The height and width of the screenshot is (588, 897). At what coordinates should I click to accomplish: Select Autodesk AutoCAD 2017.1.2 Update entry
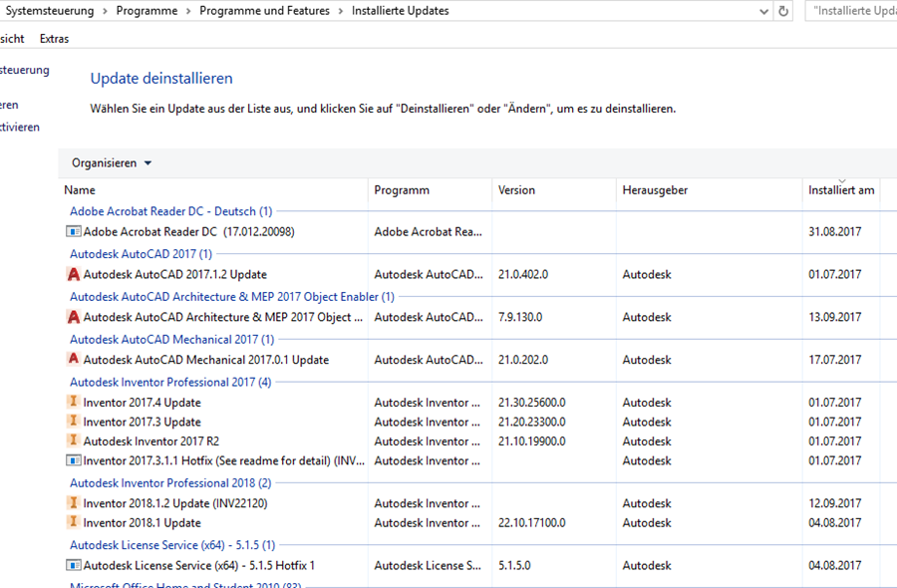[x=175, y=274]
